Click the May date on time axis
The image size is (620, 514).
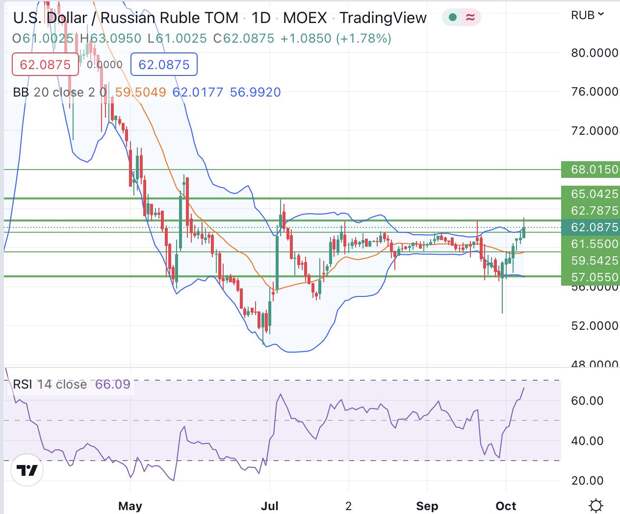[x=130, y=506]
